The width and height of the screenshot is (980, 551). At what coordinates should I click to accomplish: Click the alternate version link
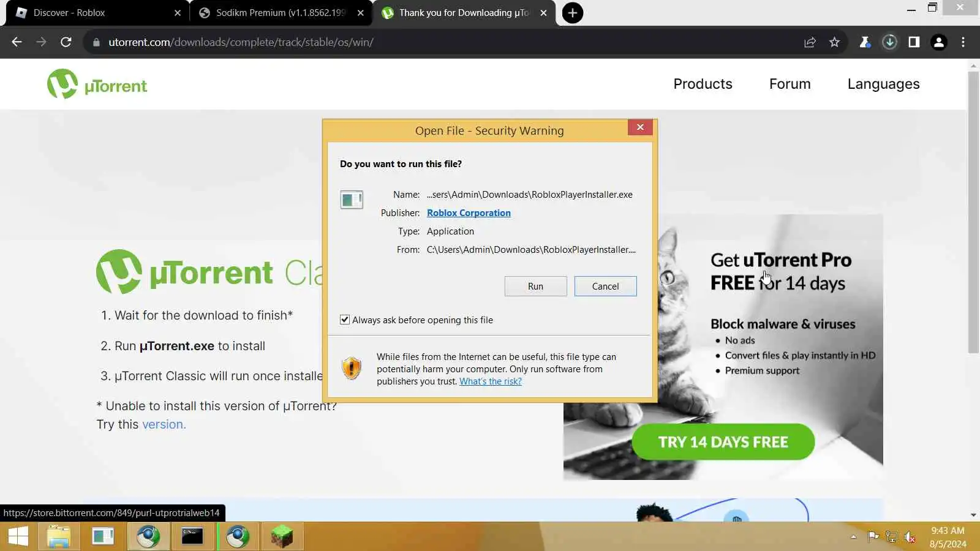[164, 424]
